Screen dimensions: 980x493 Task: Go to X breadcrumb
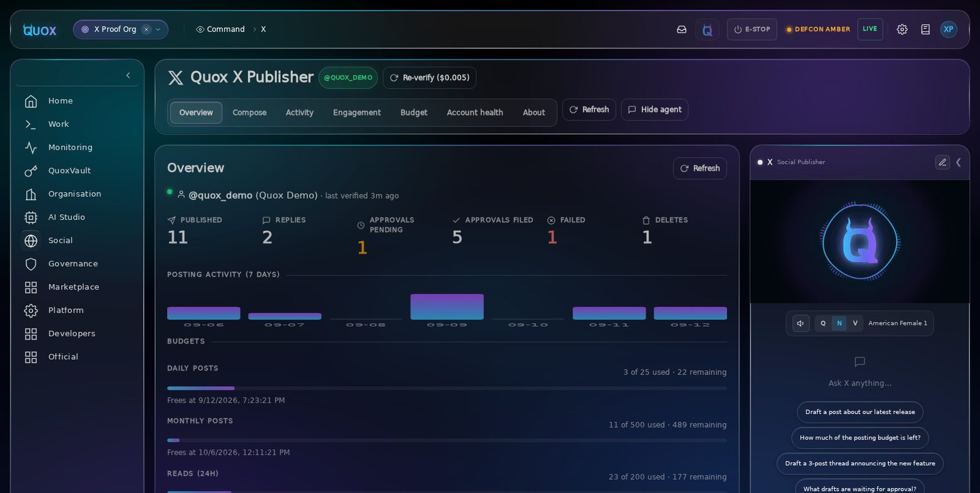263,30
